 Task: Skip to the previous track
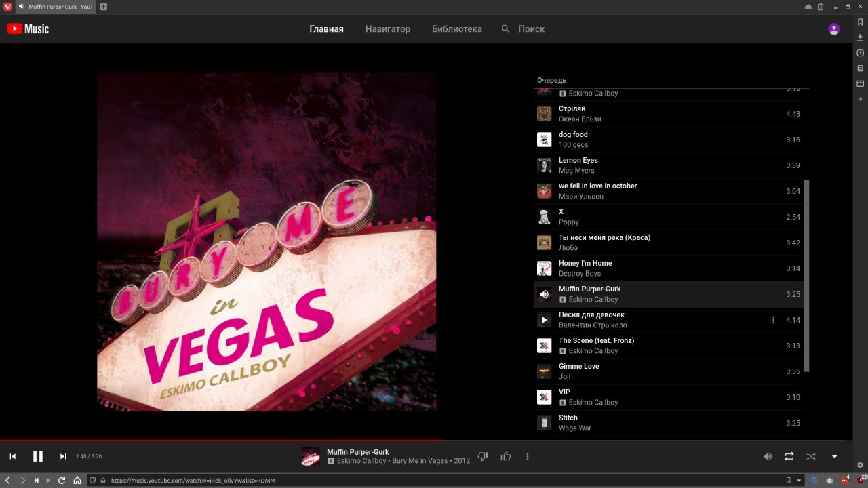tap(12, 456)
